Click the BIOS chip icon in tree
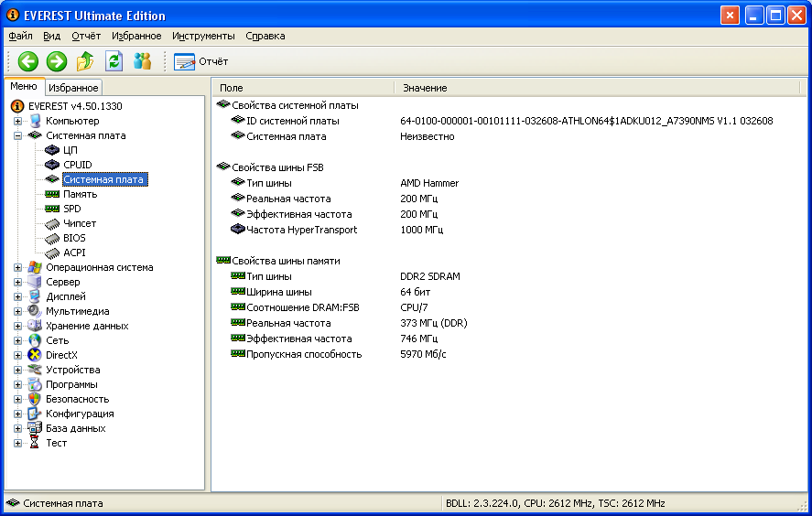This screenshot has height=516, width=812. [x=52, y=238]
